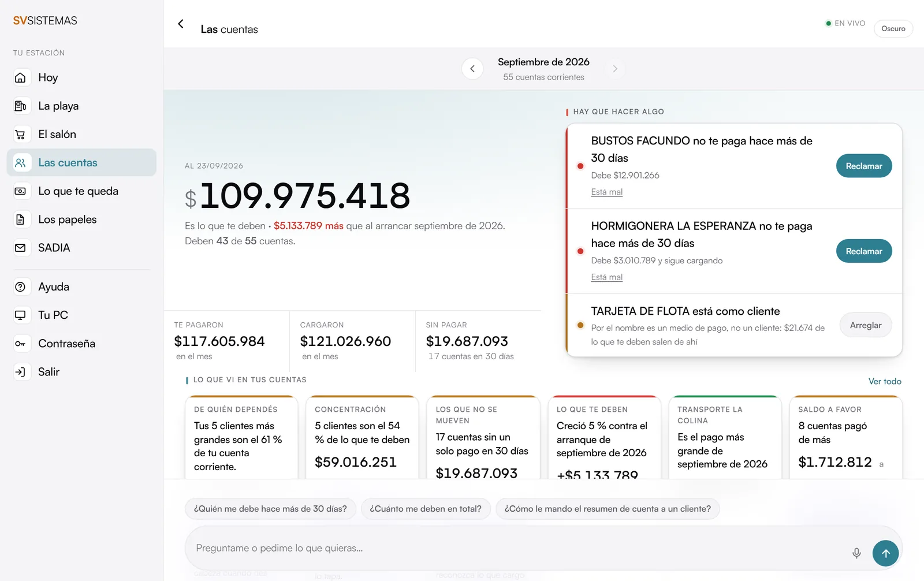
Task: Toggle the Oscuro dark theme
Action: tap(893, 28)
